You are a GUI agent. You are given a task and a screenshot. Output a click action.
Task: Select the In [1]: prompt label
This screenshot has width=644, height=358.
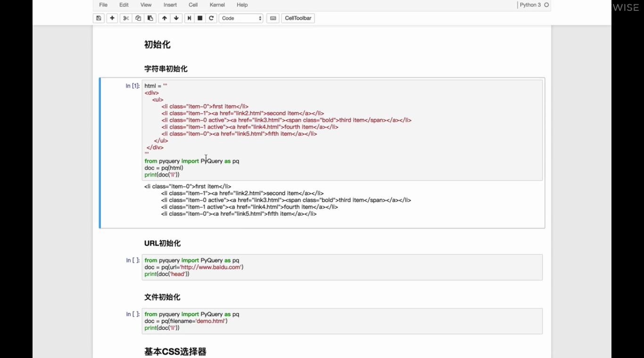pos(132,86)
